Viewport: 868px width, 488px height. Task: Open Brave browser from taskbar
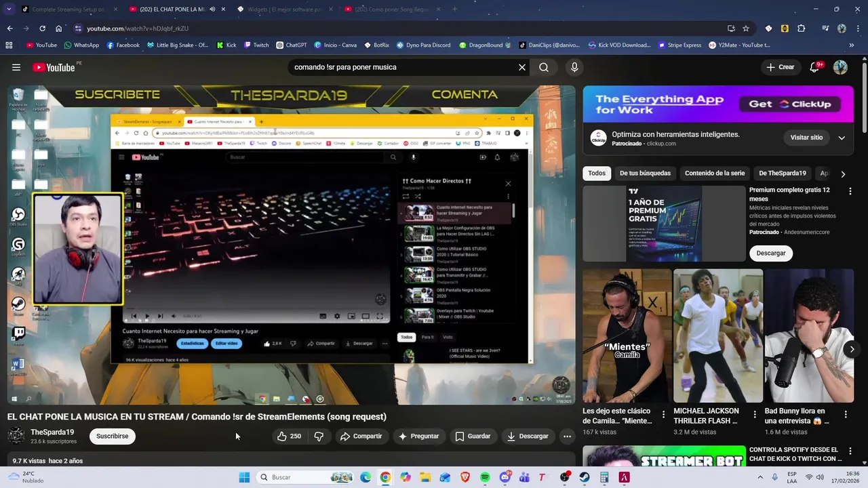pyautogui.click(x=465, y=477)
